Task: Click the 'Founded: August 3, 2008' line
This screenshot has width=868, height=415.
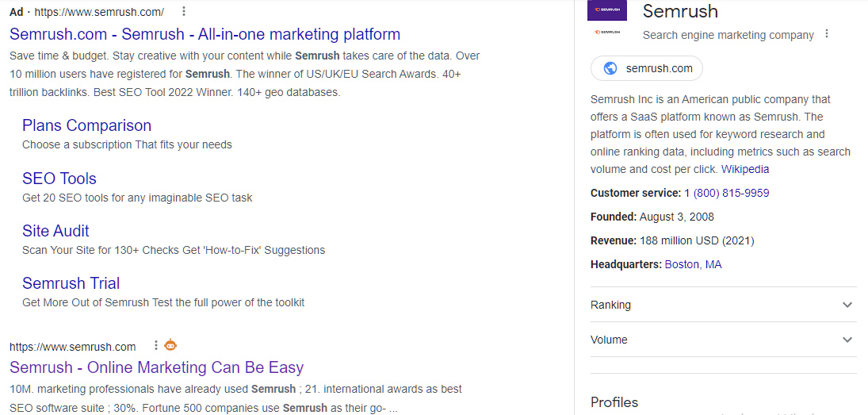Action: 652,217
